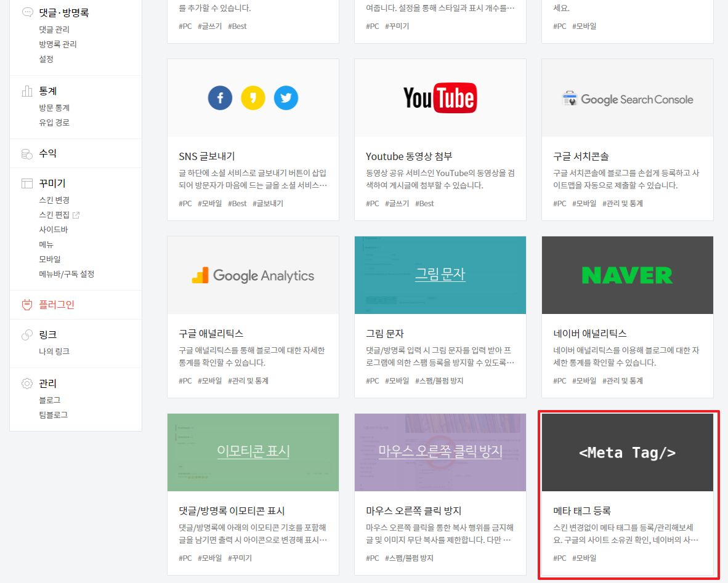Select 플러그인 in the sidebar
728x583 pixels.
(57, 305)
